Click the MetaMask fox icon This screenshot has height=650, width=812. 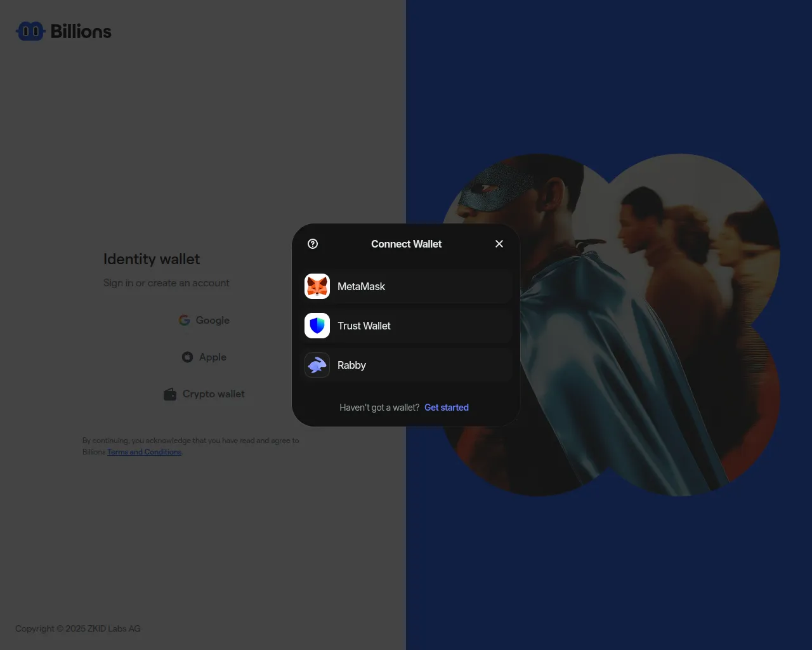tap(317, 286)
